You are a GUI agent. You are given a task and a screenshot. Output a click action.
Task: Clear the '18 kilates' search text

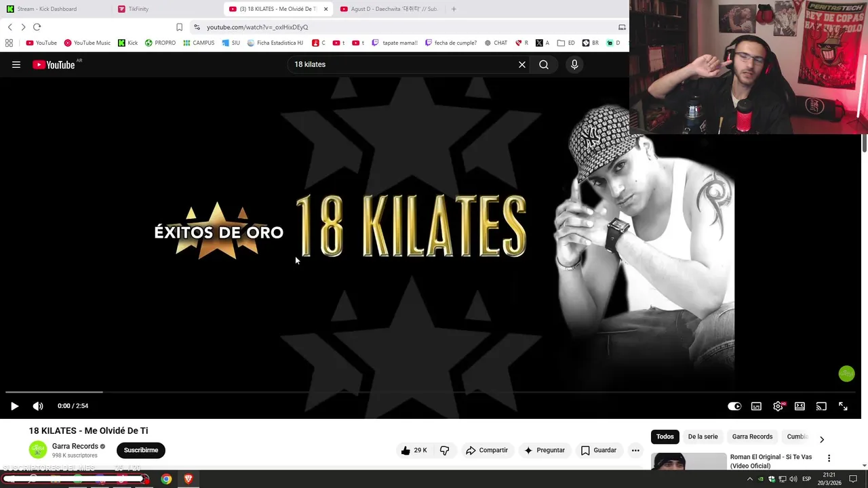click(x=522, y=64)
